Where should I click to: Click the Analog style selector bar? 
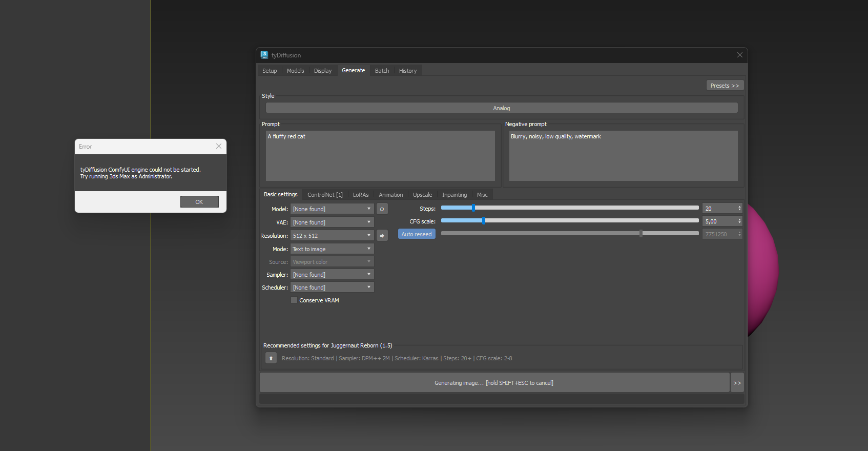click(501, 108)
